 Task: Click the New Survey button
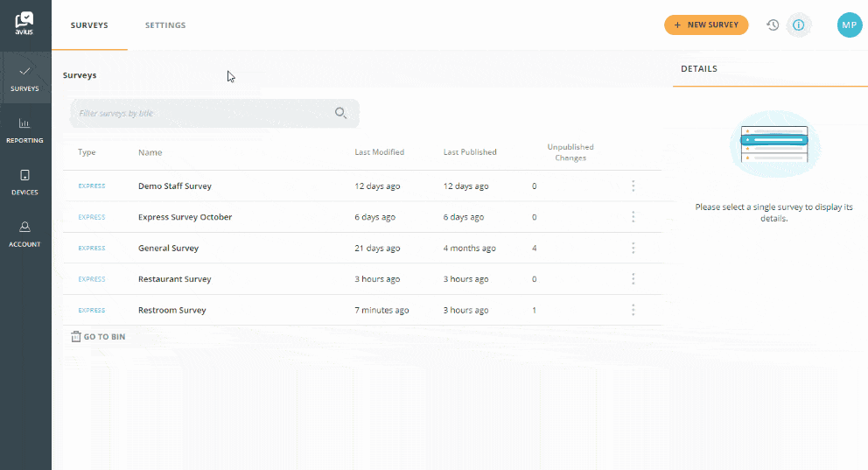tap(706, 25)
